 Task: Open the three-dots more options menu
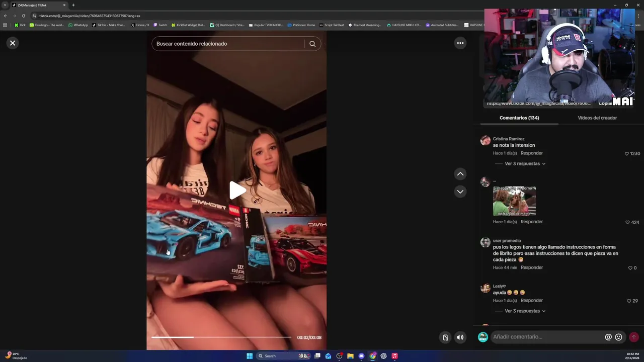pyautogui.click(x=460, y=43)
